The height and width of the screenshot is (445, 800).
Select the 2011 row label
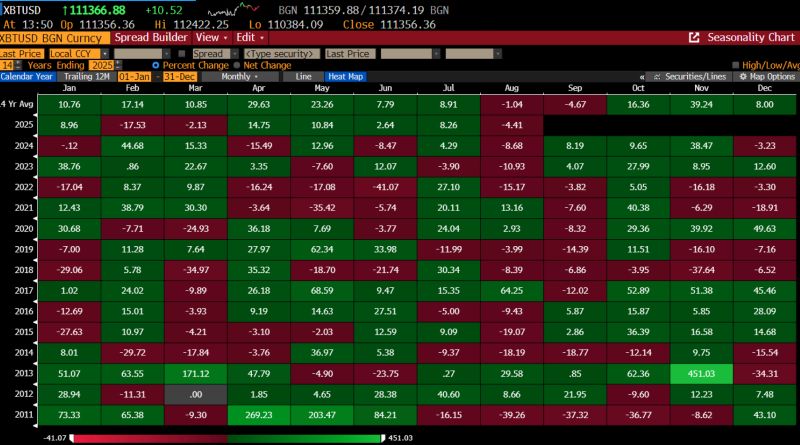(23, 414)
